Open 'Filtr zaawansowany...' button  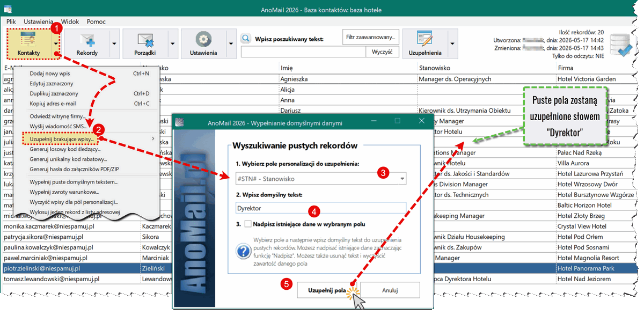[371, 37]
